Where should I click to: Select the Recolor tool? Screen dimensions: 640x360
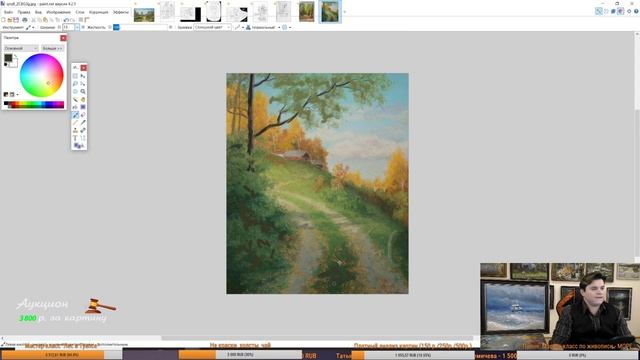coord(83,130)
